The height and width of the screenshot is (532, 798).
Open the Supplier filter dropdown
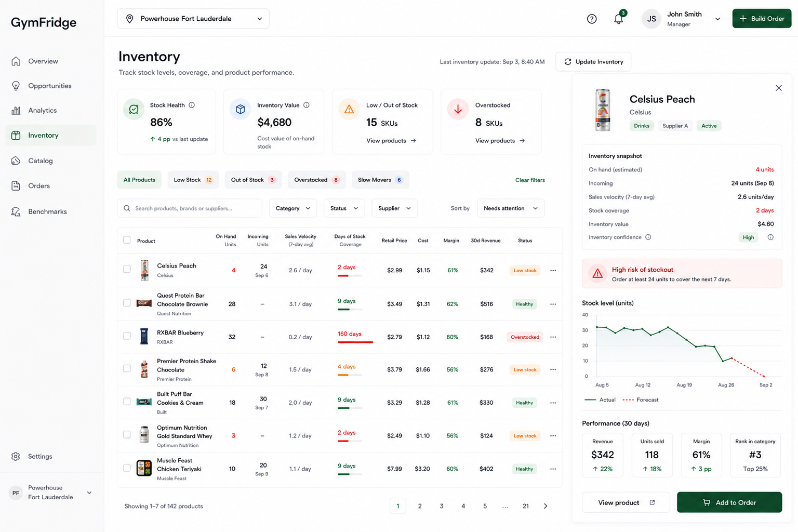(x=394, y=208)
